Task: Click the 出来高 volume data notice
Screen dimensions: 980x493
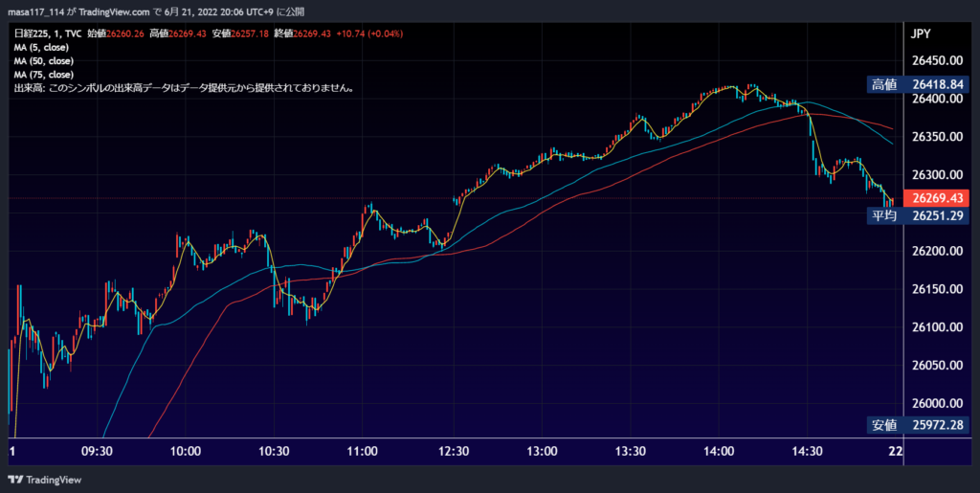Action: pyautogui.click(x=185, y=89)
